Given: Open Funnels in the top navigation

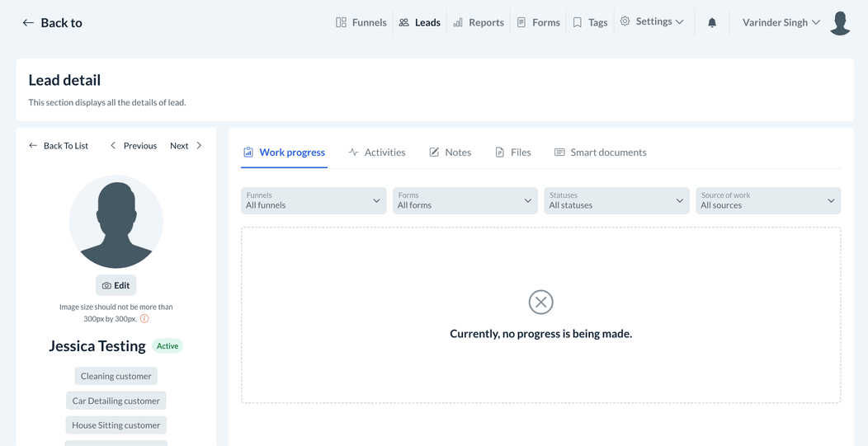Looking at the screenshot, I should coord(361,23).
